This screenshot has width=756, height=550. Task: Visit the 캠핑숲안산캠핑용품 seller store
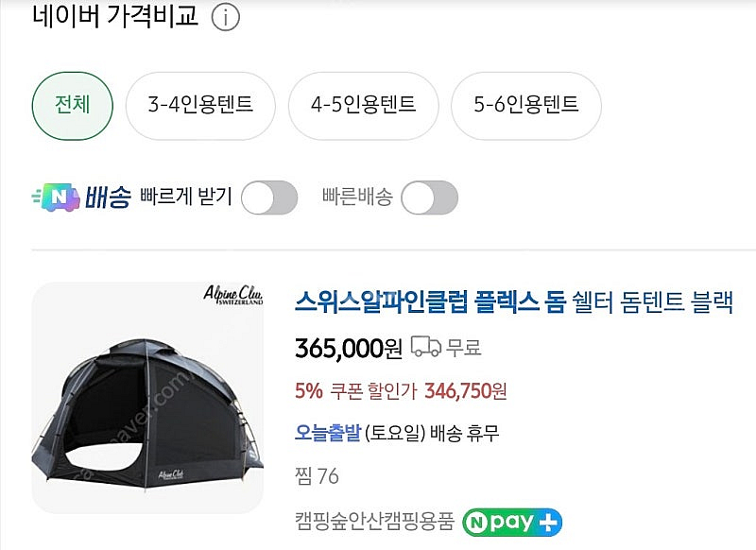point(374,521)
